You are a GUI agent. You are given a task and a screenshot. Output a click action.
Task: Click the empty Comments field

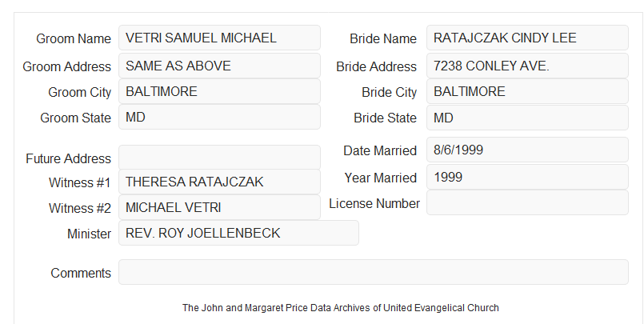(x=374, y=272)
